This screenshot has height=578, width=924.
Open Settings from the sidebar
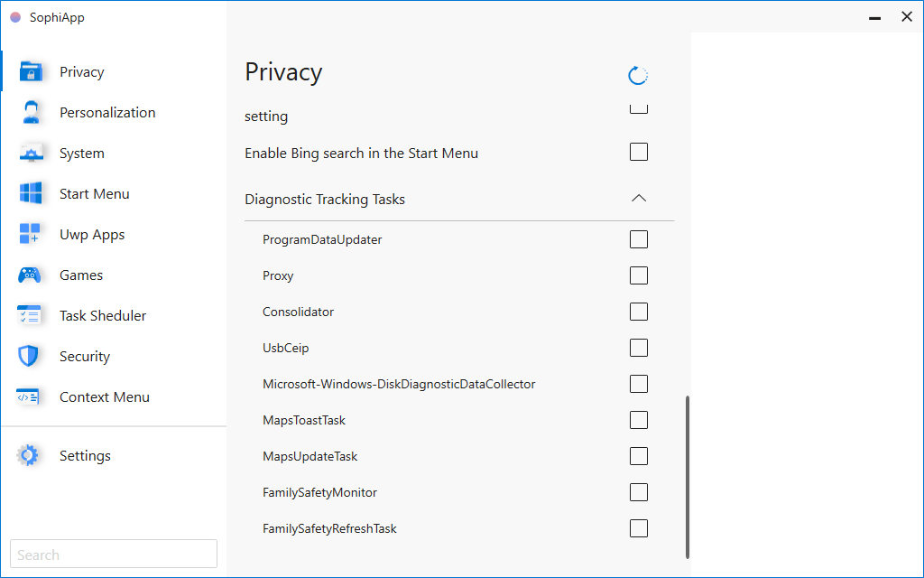point(85,455)
